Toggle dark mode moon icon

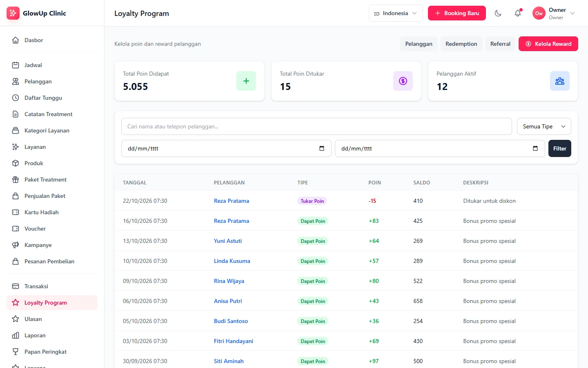click(498, 13)
